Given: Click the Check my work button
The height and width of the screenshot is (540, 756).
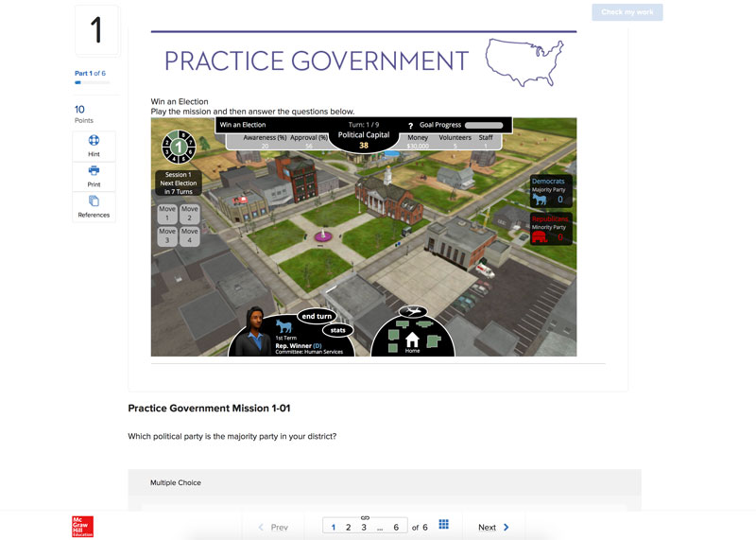Looking at the screenshot, I should (x=627, y=12).
